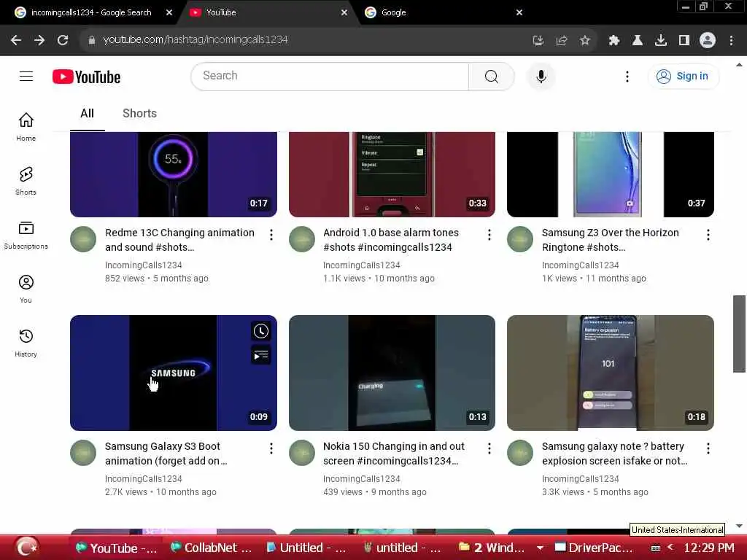Open the YouTube guide hamburger menu
The image size is (747, 560).
tap(26, 76)
